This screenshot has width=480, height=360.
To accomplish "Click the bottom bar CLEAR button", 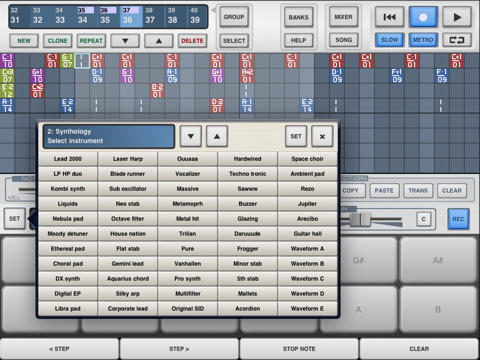I will (x=419, y=349).
